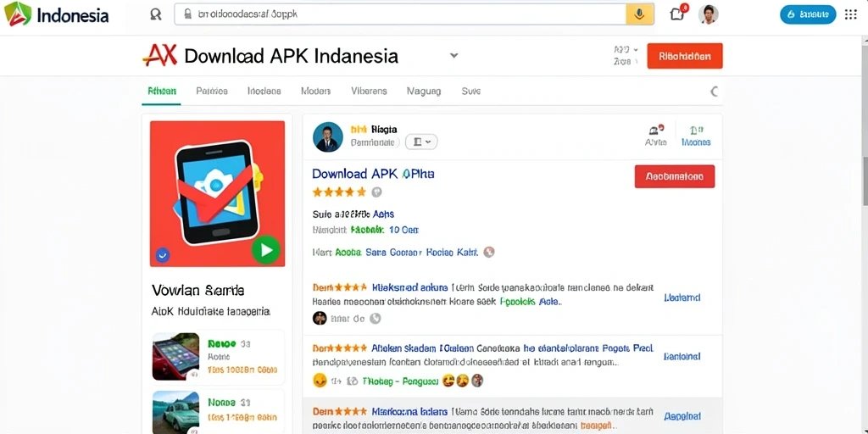Click the grey round icon under the first review
Viewport: 868px width, 434px height.
coord(375,319)
